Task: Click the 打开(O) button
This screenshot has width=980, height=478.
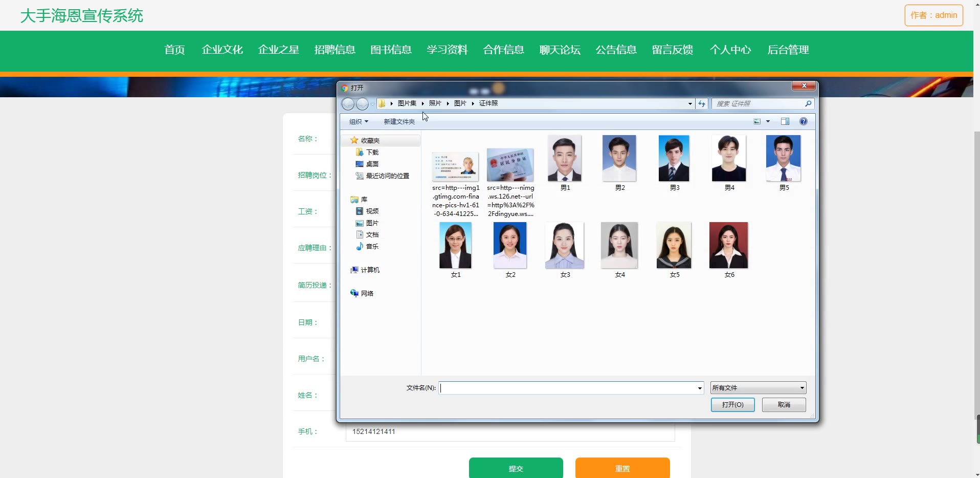Action: (x=732, y=405)
